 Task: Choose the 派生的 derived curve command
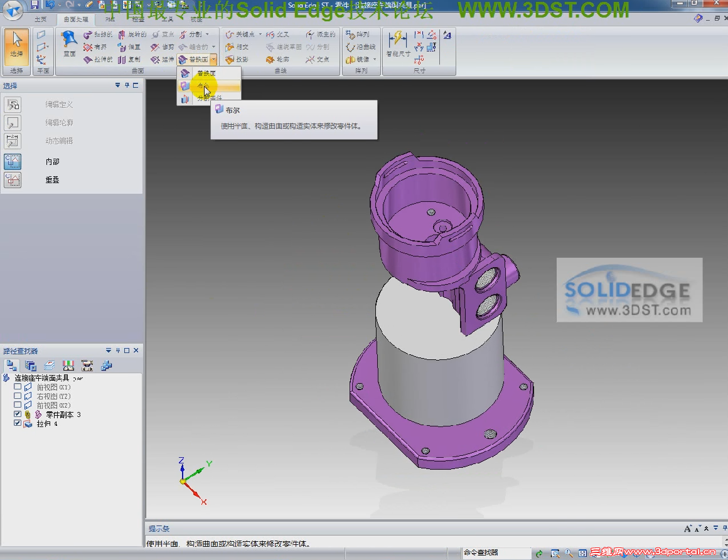click(x=320, y=34)
